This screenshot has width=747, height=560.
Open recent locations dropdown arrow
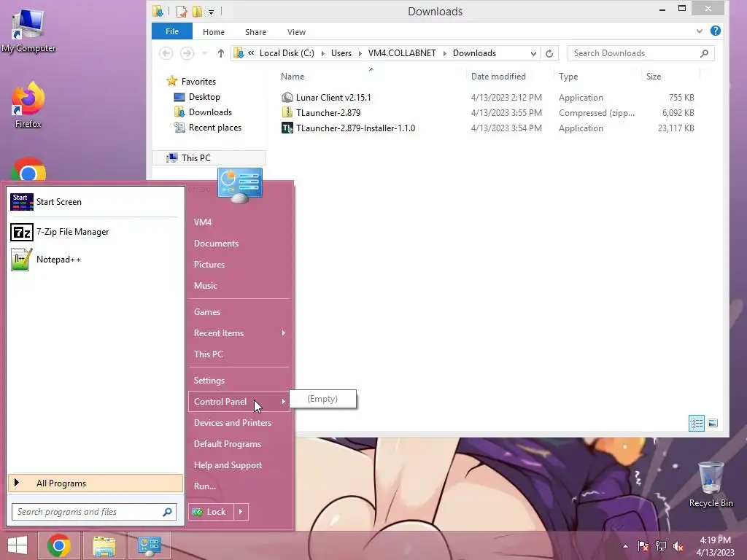pyautogui.click(x=205, y=53)
